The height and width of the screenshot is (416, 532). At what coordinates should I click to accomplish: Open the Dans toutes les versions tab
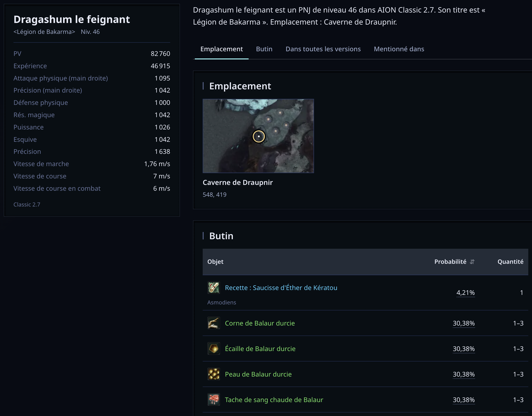(323, 49)
